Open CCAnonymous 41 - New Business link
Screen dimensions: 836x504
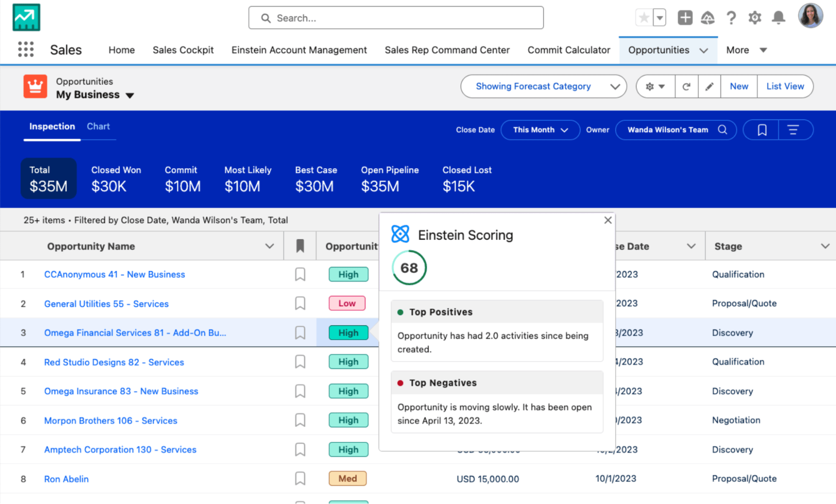point(115,274)
